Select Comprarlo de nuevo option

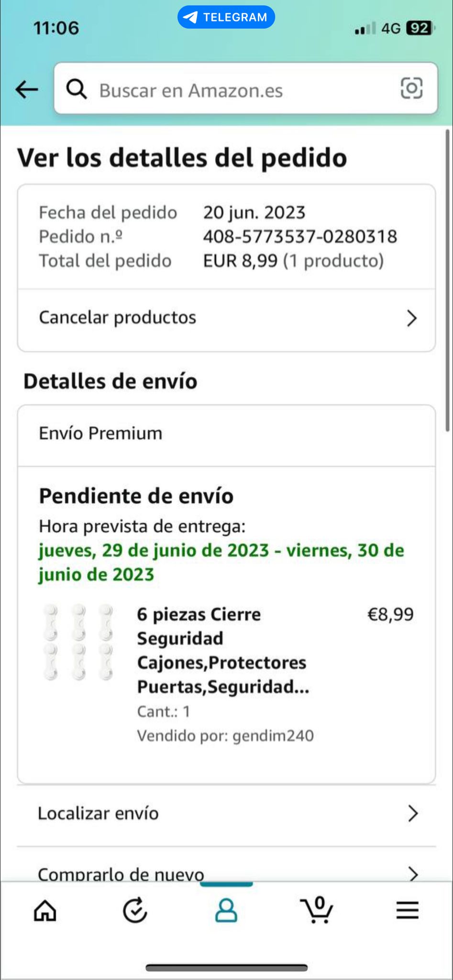(x=121, y=874)
